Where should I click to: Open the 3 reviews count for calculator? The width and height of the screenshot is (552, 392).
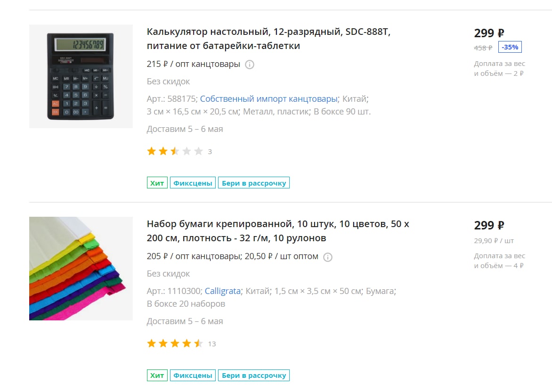(x=210, y=152)
